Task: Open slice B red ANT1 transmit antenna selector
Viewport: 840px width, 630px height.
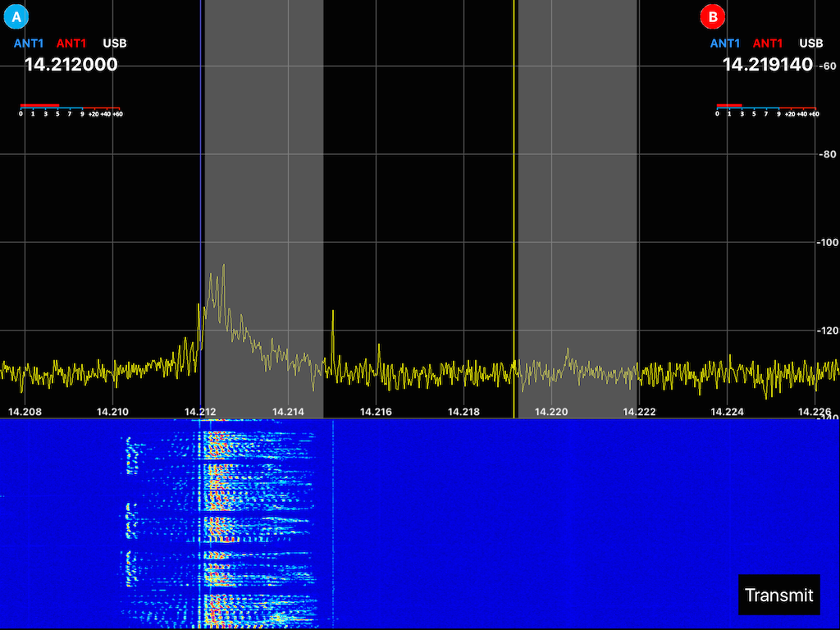Action: tap(768, 43)
